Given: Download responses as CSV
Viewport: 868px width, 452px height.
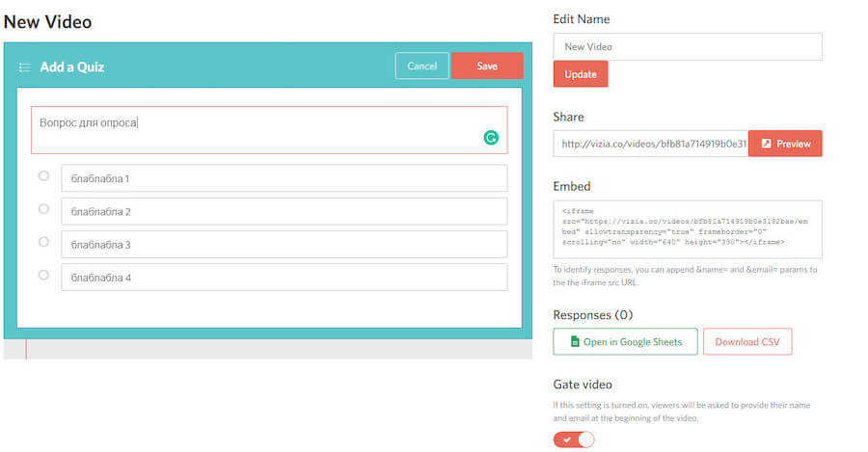Looking at the screenshot, I should point(747,341).
